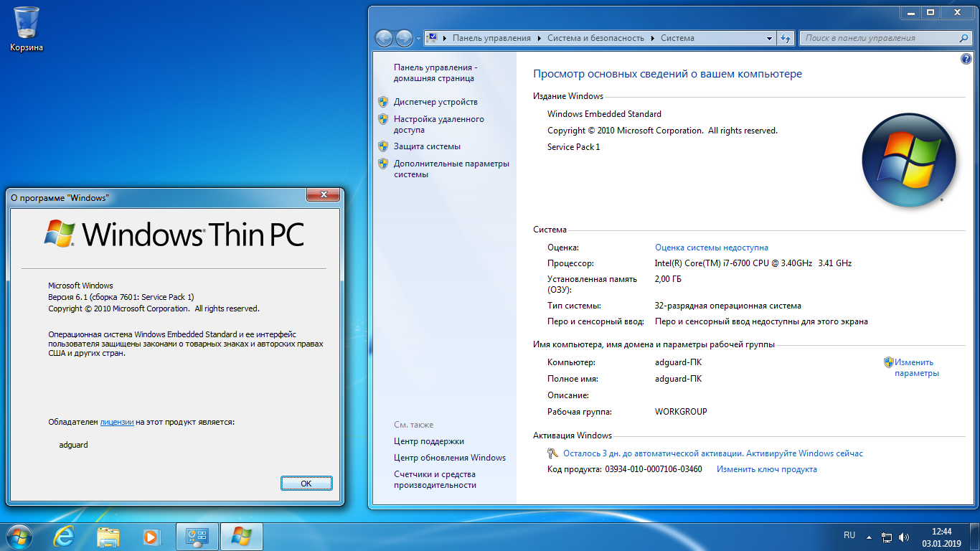Click the computer icon in the address bar
This screenshot has width=980, height=551.
click(x=433, y=38)
